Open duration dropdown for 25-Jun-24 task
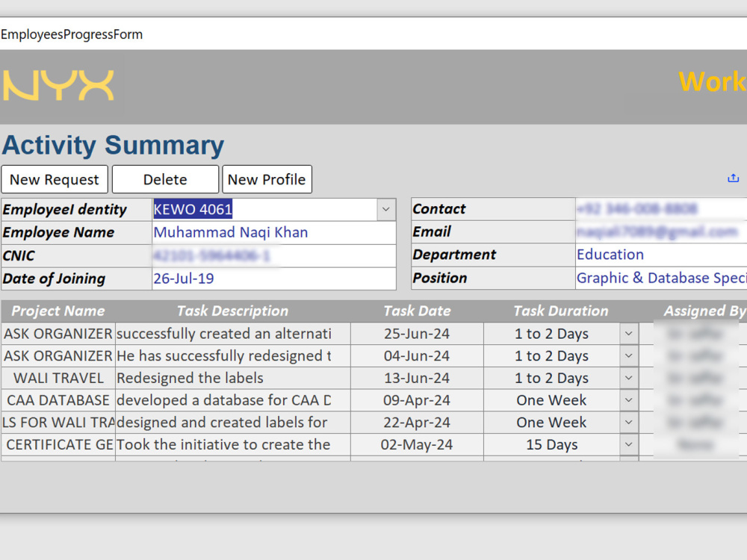 [629, 334]
